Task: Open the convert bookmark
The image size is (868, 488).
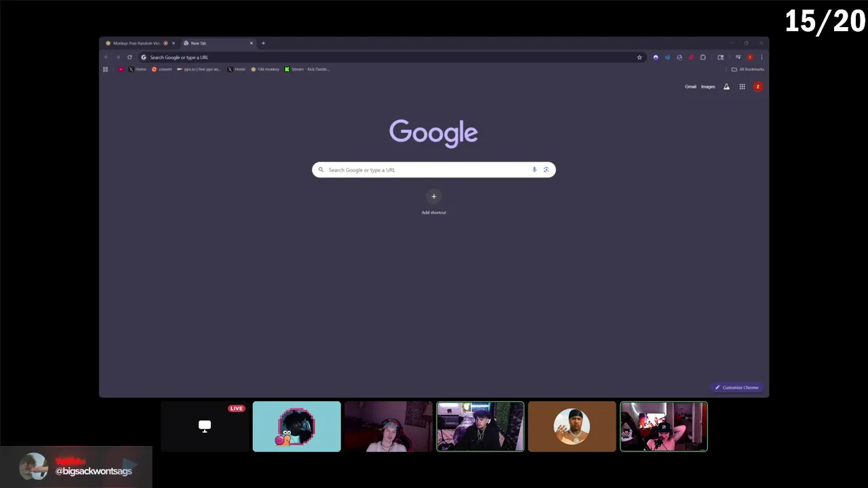Action: [162, 69]
